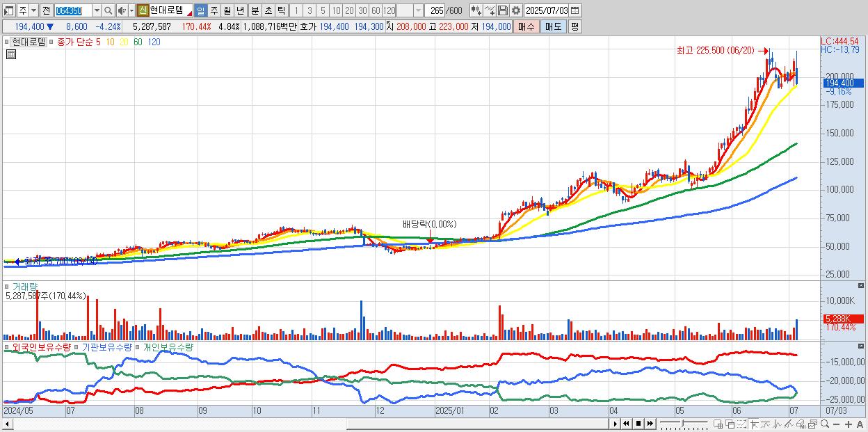Click the grid icon below 현대로템 legend
This screenshot has height=432, width=868.
tap(10, 54)
